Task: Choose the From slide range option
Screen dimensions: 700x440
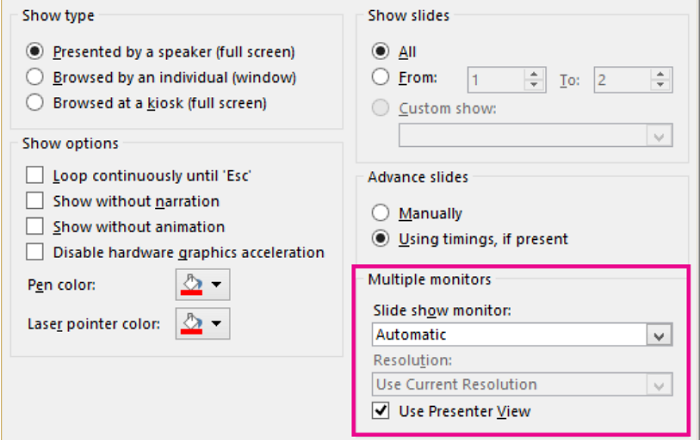Action: (380, 77)
